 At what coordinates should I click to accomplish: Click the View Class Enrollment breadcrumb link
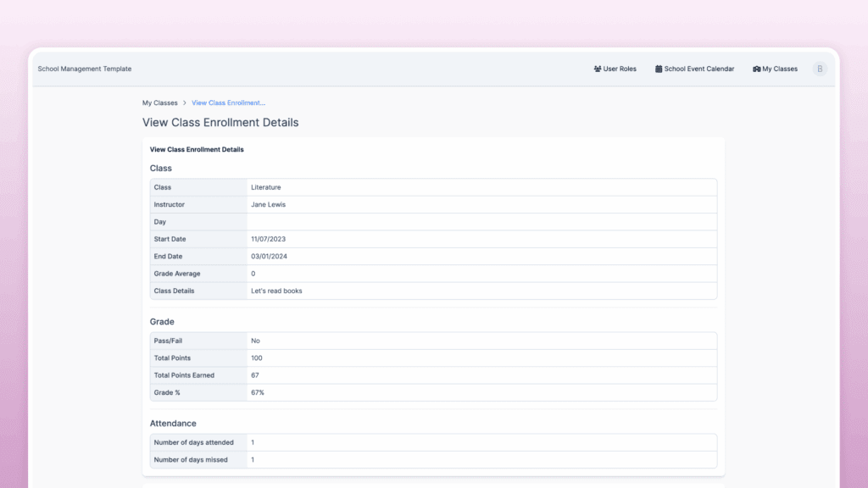(228, 103)
